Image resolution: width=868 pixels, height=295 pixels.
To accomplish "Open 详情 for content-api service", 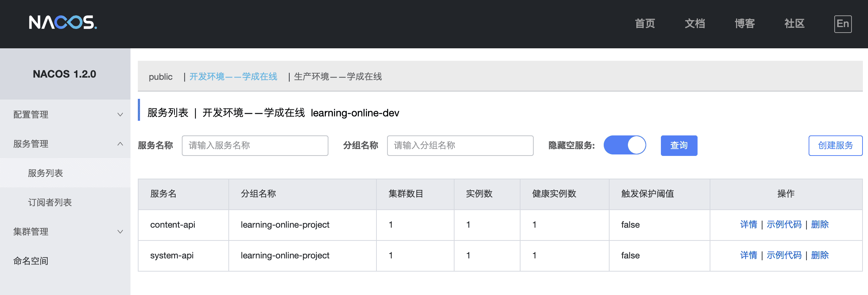I will pyautogui.click(x=749, y=224).
